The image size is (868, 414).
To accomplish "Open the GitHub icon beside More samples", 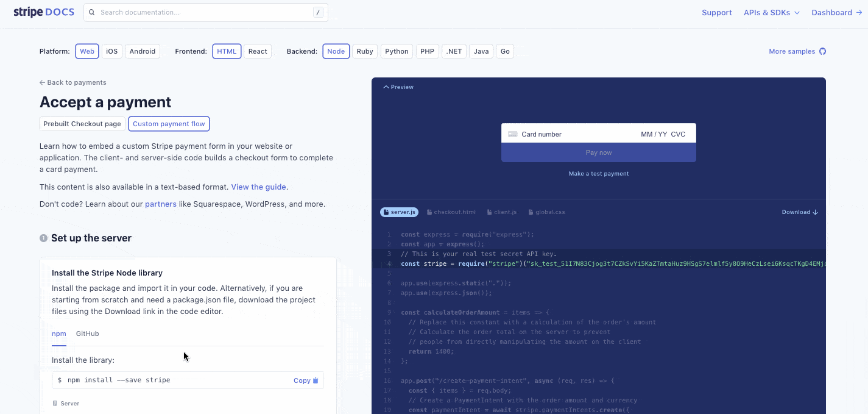I will click(822, 51).
